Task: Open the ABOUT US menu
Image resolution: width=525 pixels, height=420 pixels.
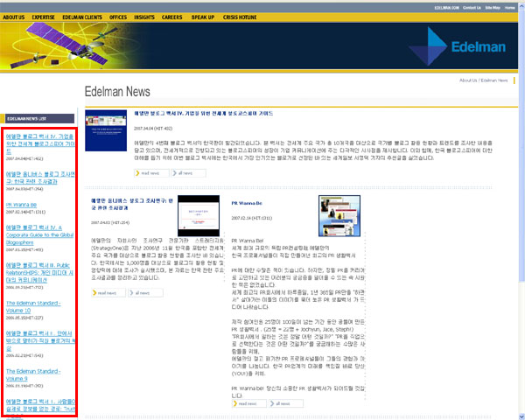Action: click(14, 17)
